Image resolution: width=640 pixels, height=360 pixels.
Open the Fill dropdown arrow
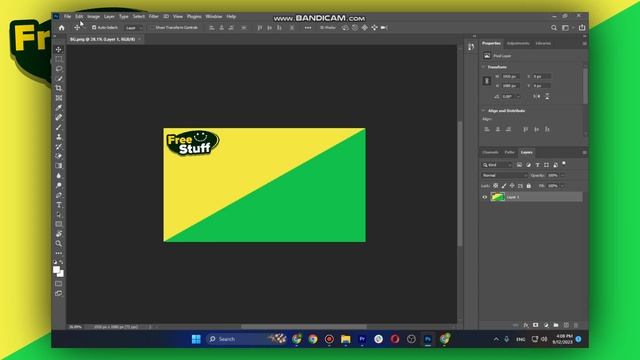pos(562,186)
